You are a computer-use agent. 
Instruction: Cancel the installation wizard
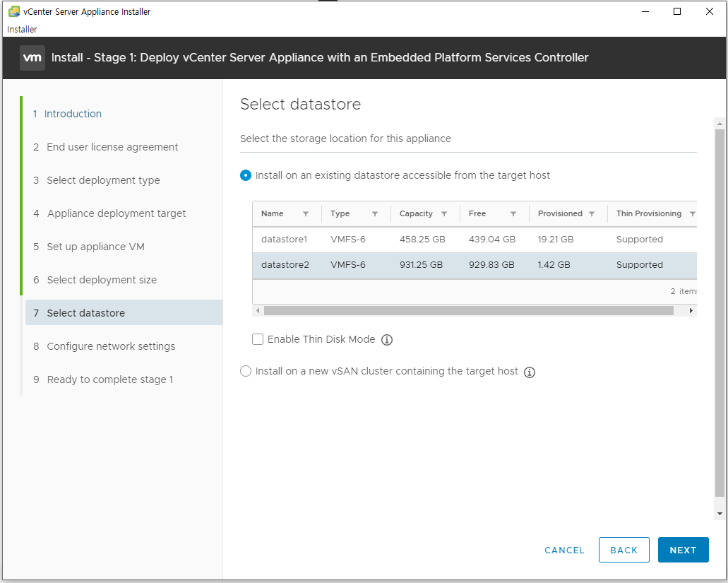[x=564, y=550]
